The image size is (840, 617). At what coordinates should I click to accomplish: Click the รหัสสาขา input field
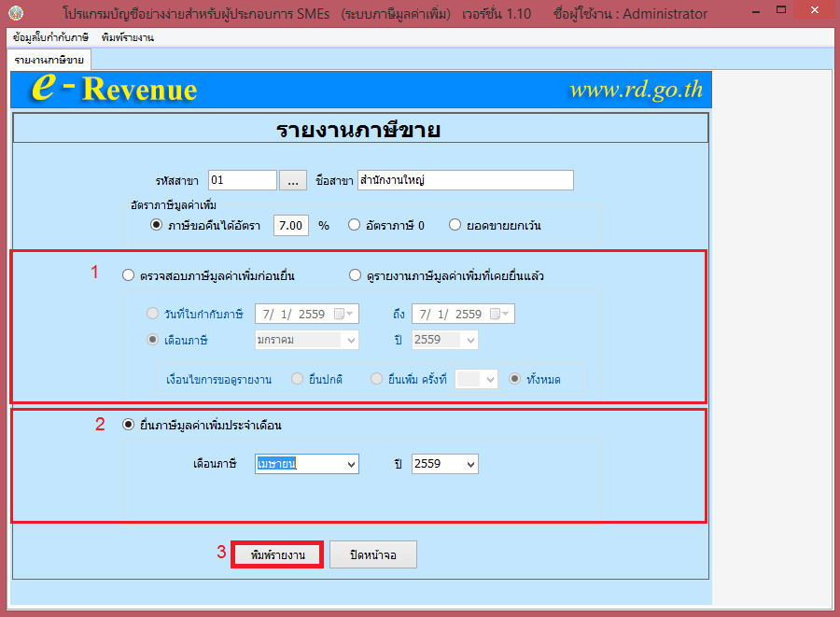pos(243,180)
